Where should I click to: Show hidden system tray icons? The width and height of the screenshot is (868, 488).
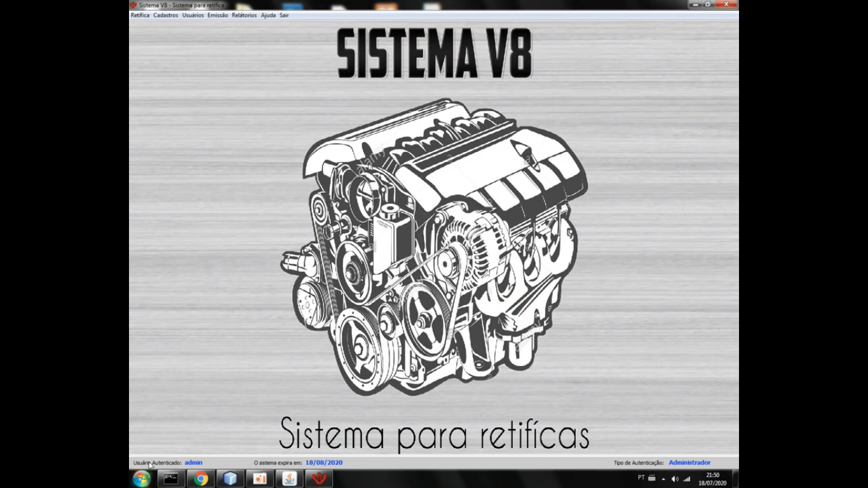(x=663, y=479)
